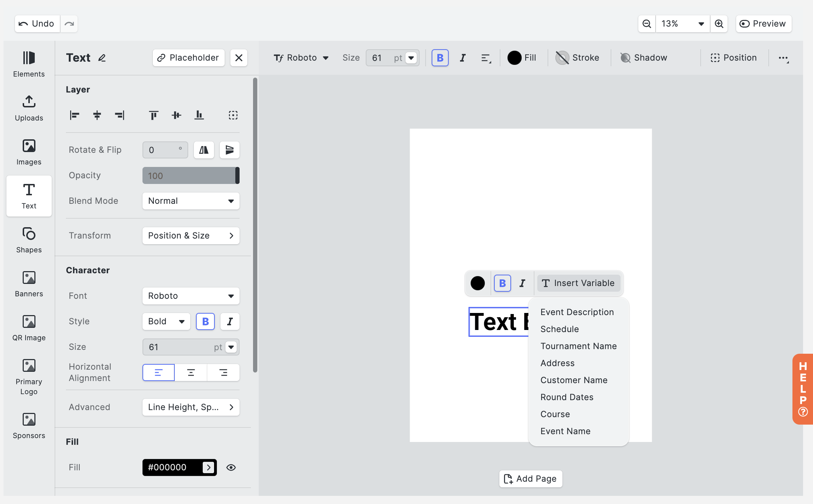This screenshot has width=813, height=504.
Task: Toggle italic in Character Style row
Action: (x=230, y=321)
